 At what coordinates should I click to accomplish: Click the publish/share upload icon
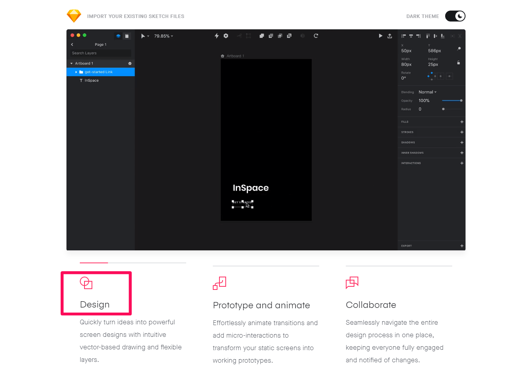click(x=390, y=36)
